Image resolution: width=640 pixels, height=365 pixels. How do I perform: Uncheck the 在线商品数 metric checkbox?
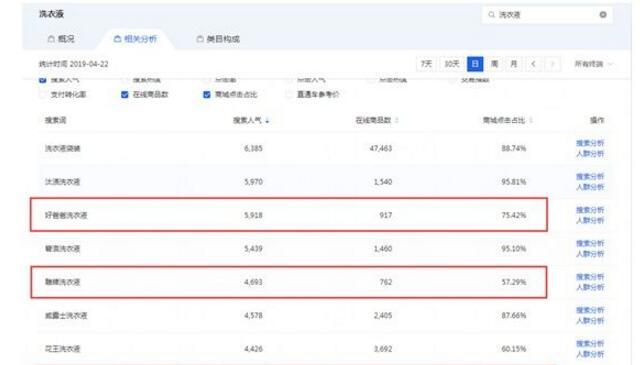[x=124, y=95]
